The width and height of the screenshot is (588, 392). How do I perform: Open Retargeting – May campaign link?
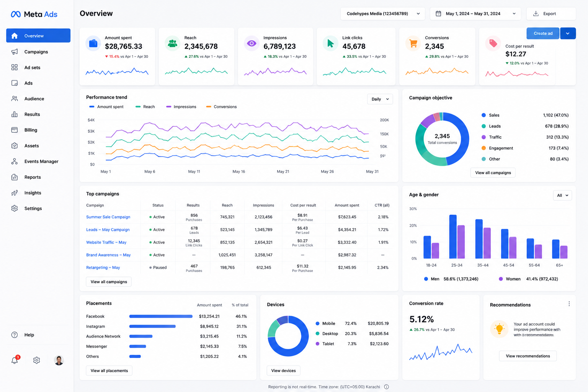103,268
